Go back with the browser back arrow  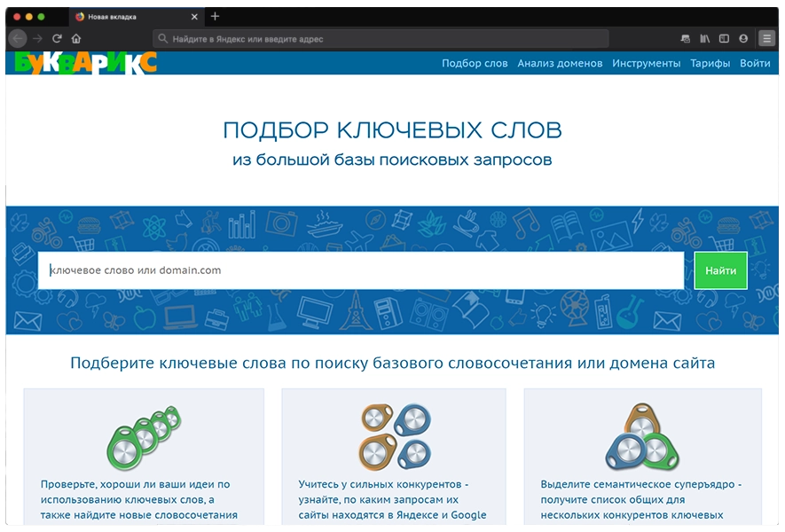pyautogui.click(x=18, y=38)
